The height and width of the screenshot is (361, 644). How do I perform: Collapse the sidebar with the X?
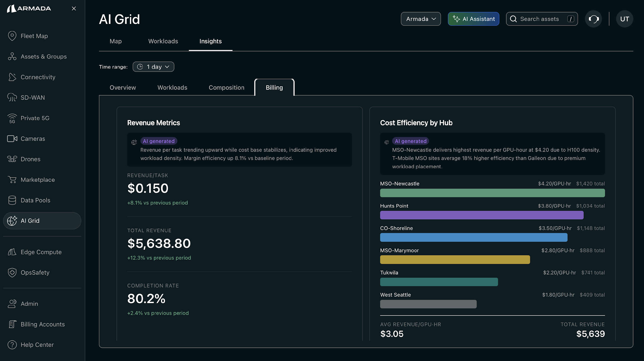click(74, 8)
